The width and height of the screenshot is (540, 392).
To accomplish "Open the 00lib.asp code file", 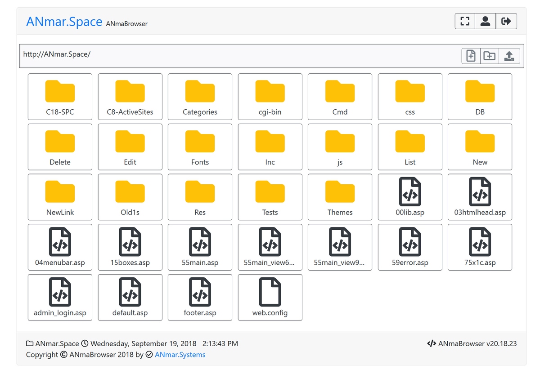I will point(410,197).
